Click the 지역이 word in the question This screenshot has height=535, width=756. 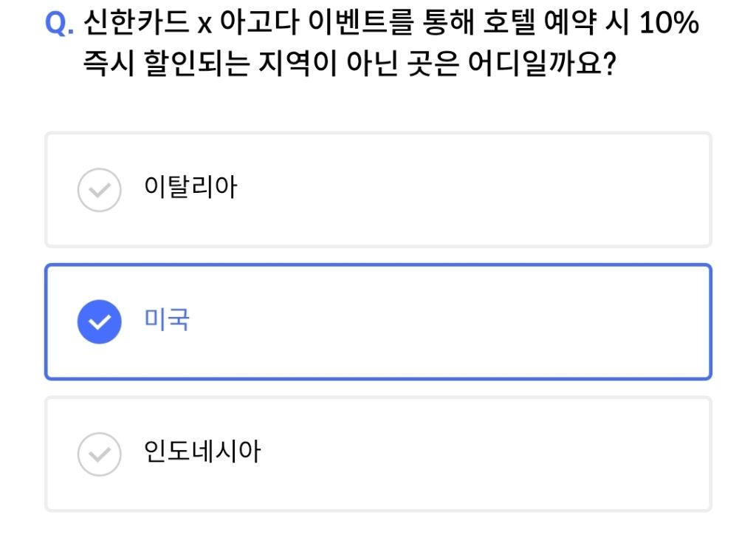click(x=295, y=66)
